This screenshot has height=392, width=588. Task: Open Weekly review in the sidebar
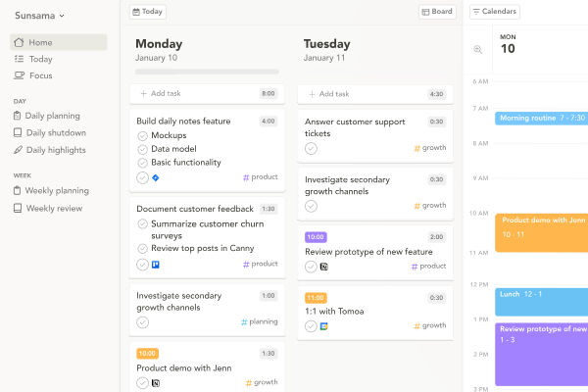[x=56, y=208]
